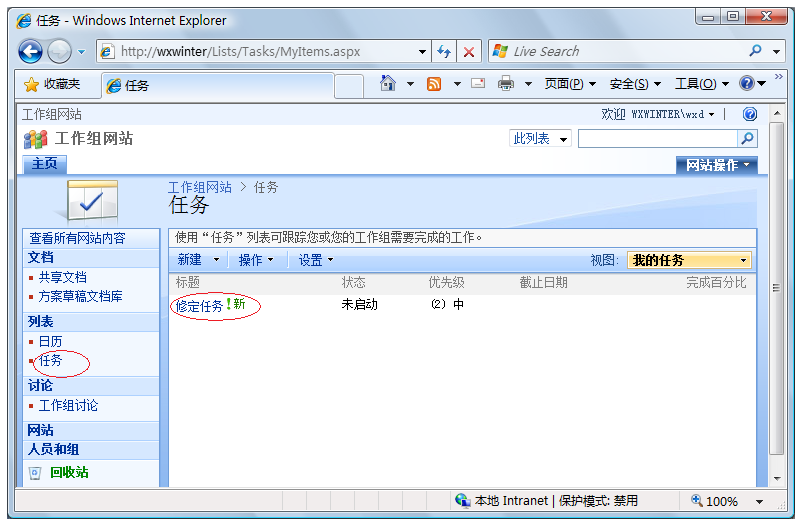This screenshot has height=529, width=806.
Task: Click the SharePoint help icon
Action: 749,114
